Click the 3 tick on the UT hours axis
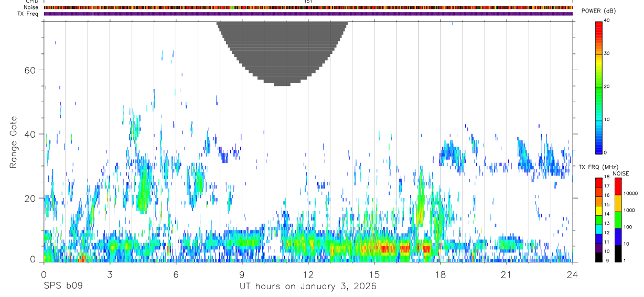This screenshot has width=644, height=297. point(110,274)
